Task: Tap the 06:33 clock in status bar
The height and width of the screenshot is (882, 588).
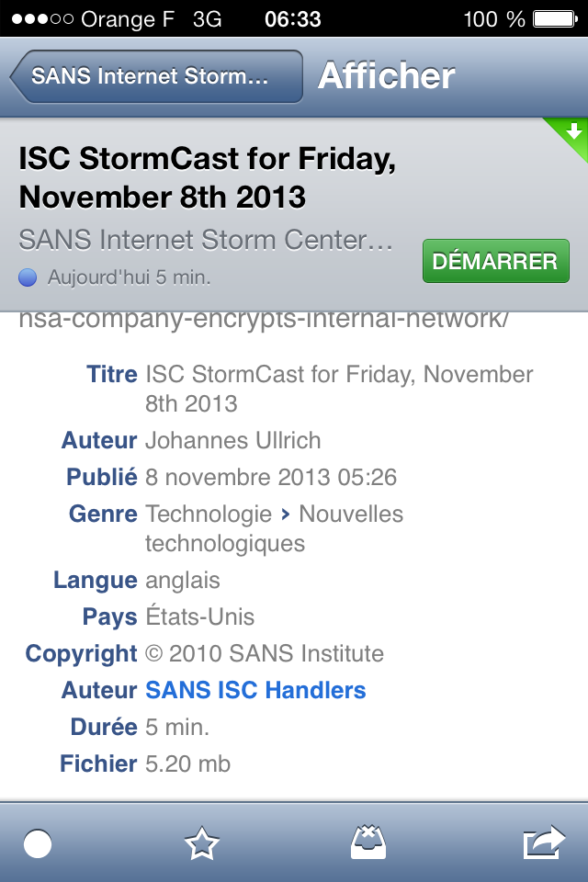Action: 292,18
